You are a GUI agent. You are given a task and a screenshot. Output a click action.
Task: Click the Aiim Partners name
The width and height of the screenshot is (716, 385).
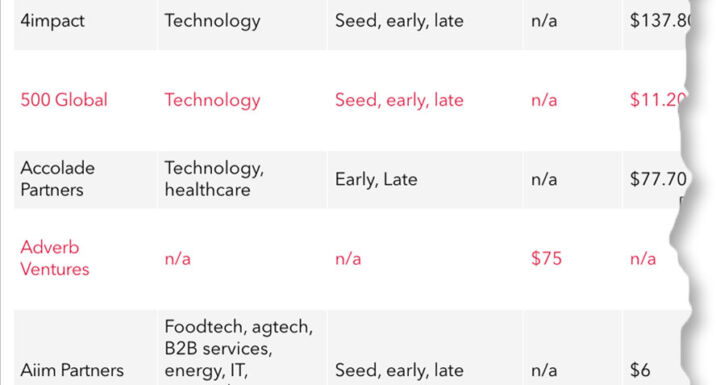[72, 370]
